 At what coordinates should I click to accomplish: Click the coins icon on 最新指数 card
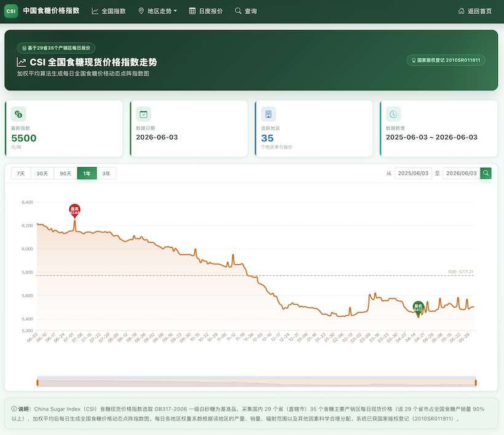pos(18,114)
